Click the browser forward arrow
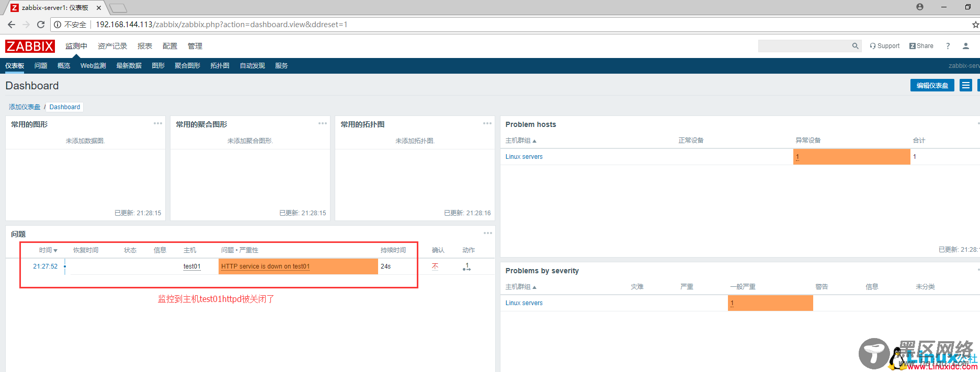This screenshot has height=372, width=980. pos(26,25)
